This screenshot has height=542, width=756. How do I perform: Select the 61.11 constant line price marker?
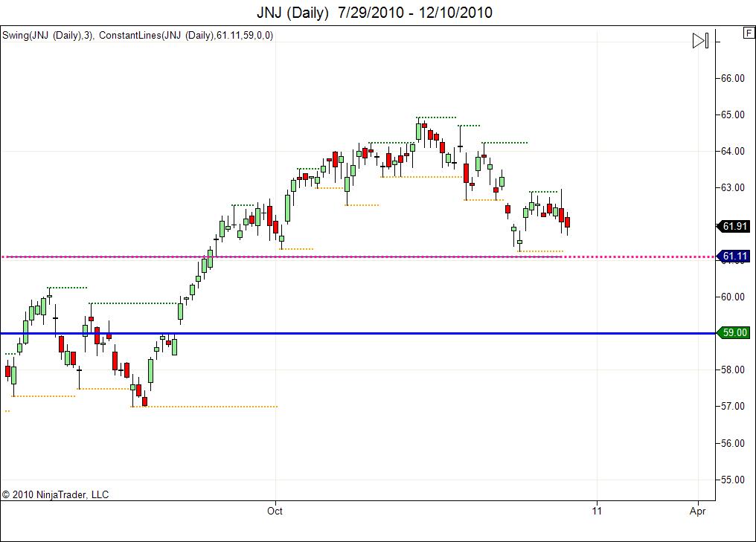pos(733,257)
